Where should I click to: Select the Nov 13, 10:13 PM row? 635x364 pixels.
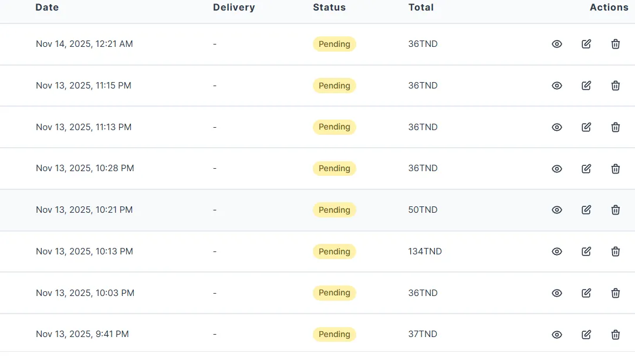click(x=85, y=251)
